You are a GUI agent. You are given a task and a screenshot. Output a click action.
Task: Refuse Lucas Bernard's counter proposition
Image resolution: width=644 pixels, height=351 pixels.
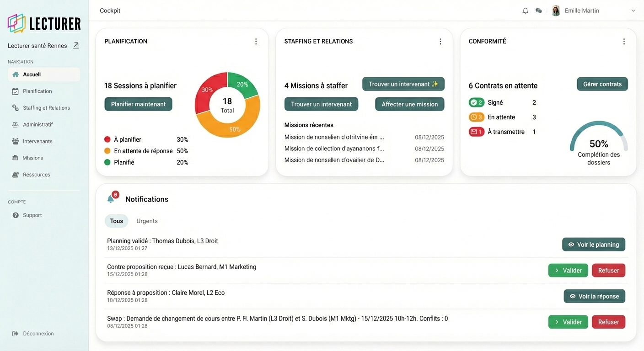coord(608,270)
